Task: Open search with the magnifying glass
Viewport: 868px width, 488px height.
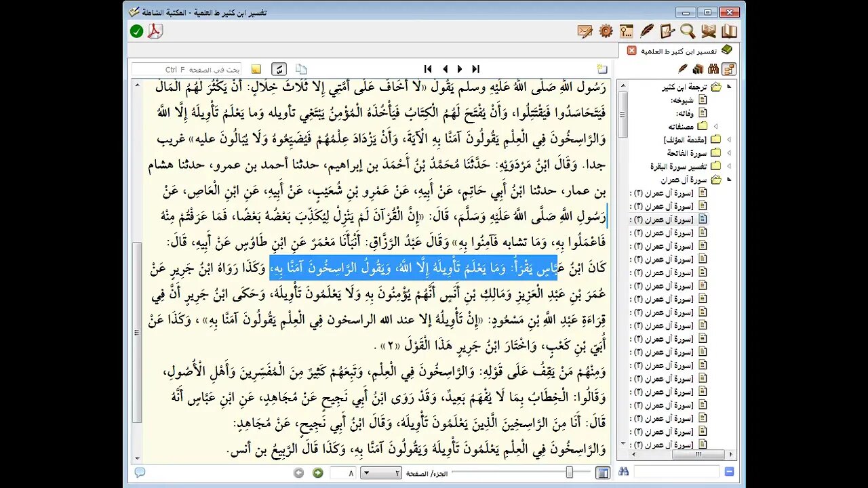Action: [688, 31]
